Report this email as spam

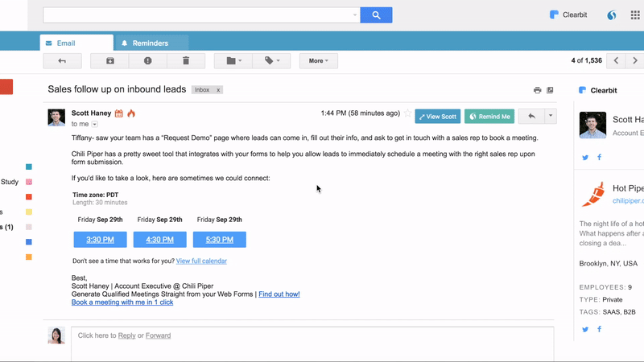click(147, 61)
